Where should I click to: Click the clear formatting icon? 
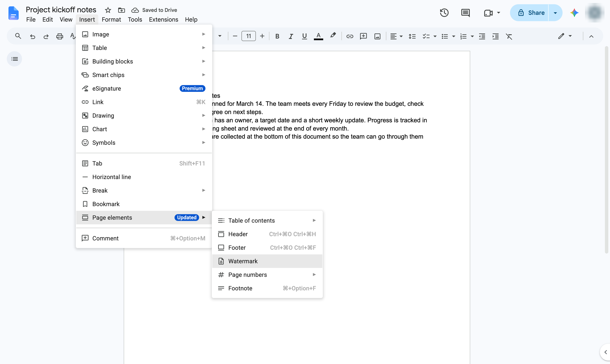click(x=509, y=36)
